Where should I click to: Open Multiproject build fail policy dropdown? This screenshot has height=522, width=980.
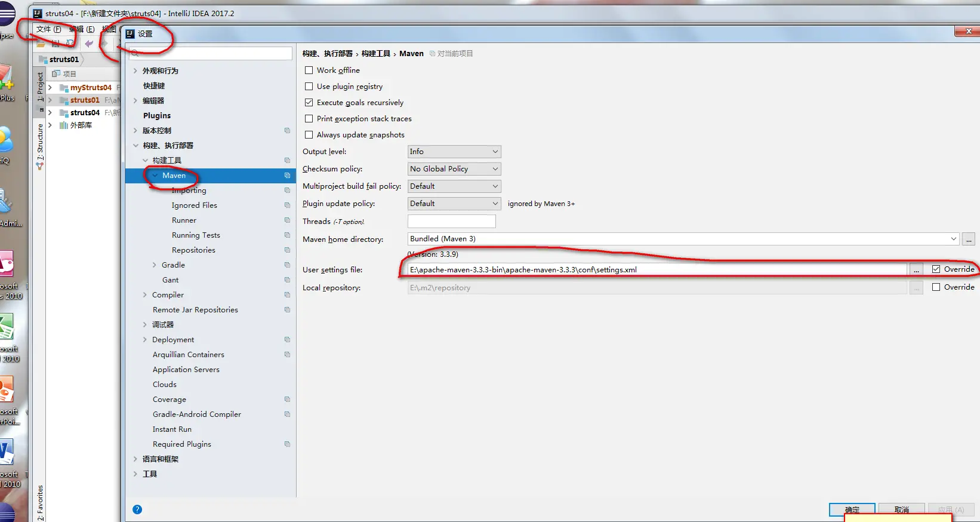coord(454,186)
